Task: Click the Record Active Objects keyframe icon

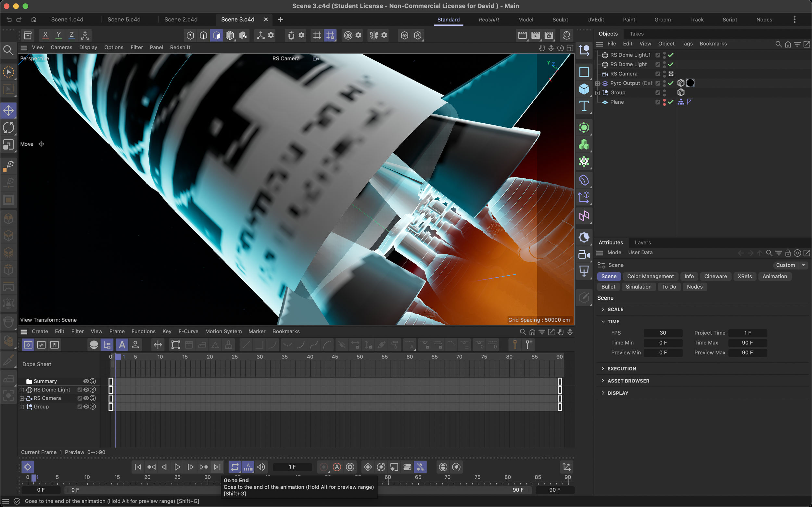Action: [324, 467]
